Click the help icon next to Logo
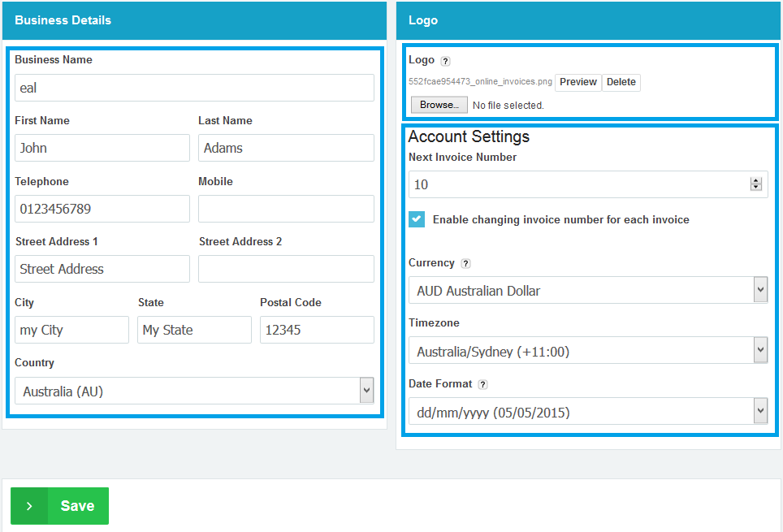 (x=445, y=61)
